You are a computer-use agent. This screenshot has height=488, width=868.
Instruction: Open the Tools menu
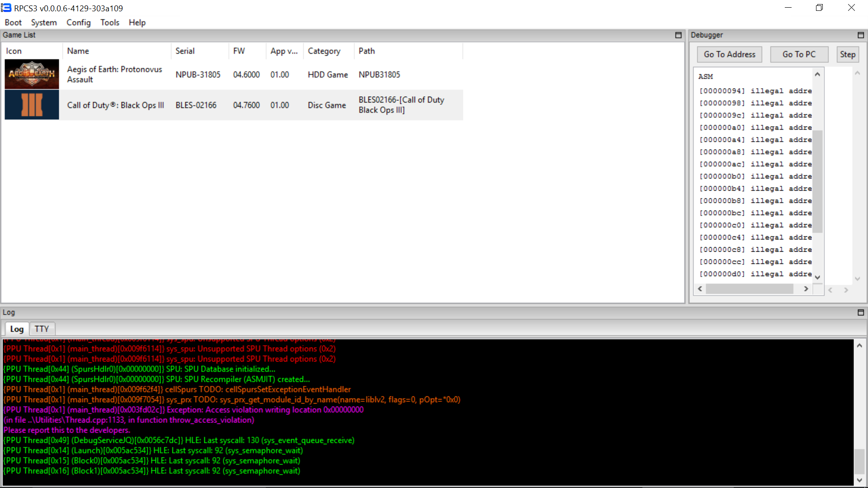pos(110,23)
